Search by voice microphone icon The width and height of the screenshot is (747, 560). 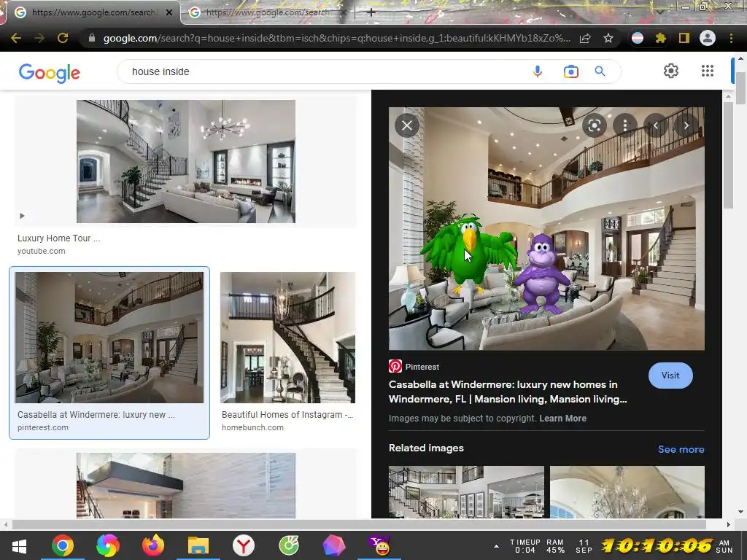[x=538, y=71]
